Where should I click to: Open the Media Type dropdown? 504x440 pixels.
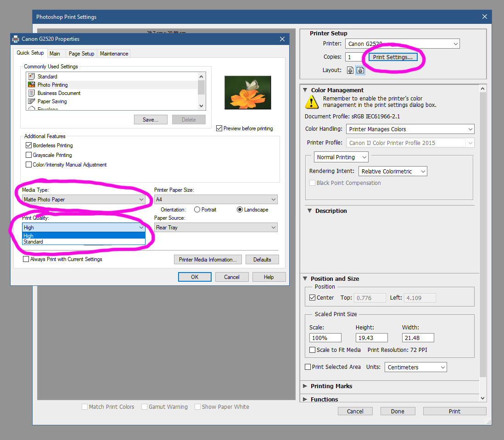pyautogui.click(x=84, y=200)
